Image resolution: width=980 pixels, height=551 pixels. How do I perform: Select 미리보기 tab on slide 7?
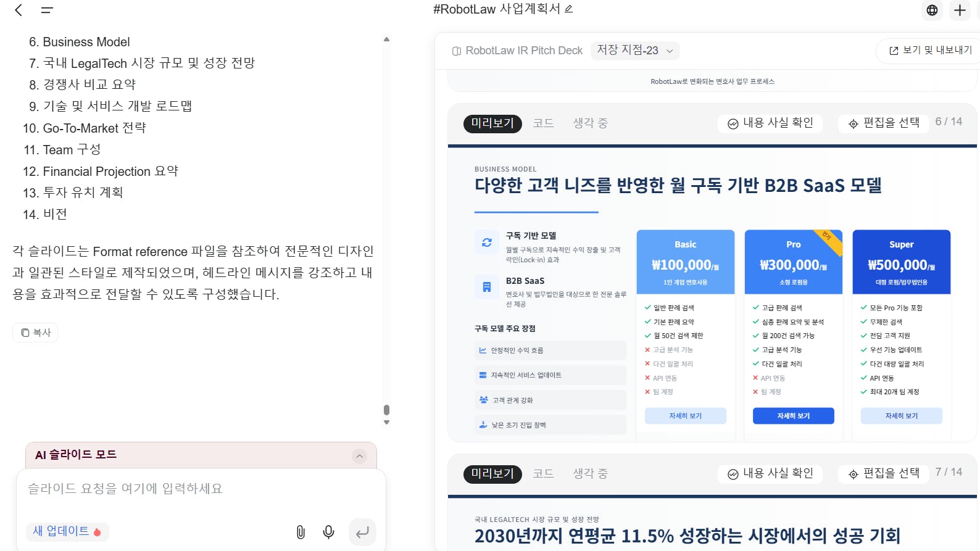click(x=492, y=474)
